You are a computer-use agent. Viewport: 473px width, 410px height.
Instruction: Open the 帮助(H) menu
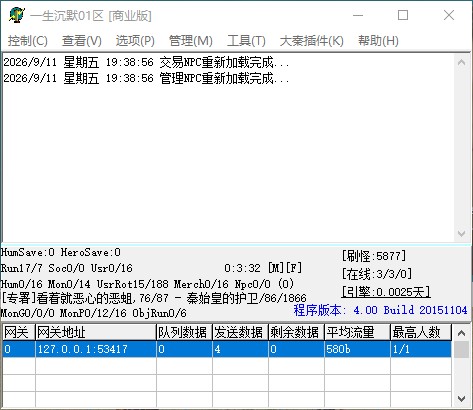pos(378,41)
